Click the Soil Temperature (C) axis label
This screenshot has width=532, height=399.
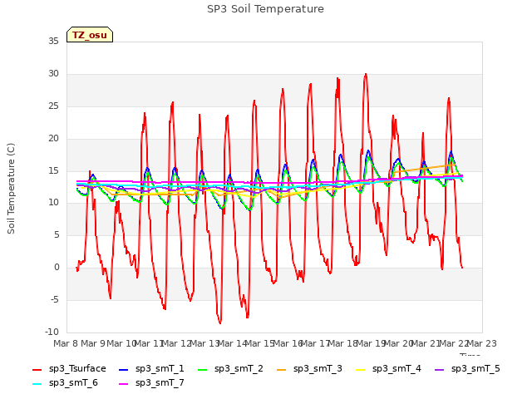[11, 189]
